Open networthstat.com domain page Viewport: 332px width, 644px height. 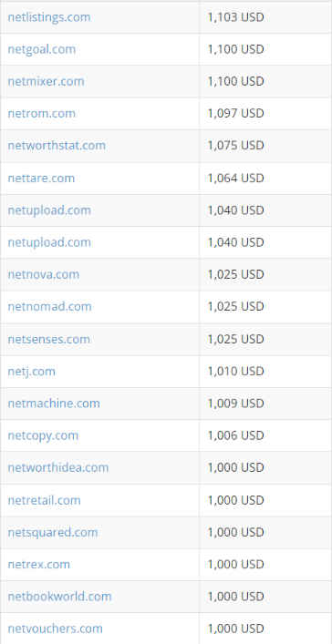click(57, 146)
